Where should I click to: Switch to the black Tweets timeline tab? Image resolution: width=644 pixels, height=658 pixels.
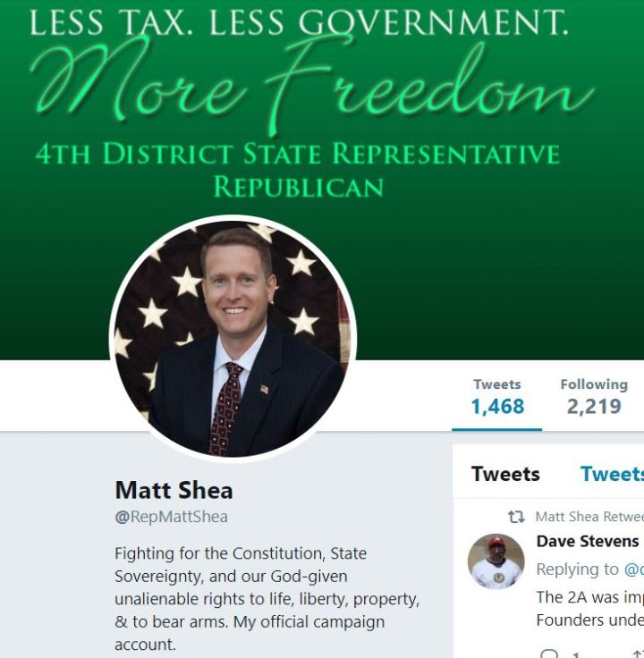pyautogui.click(x=505, y=474)
